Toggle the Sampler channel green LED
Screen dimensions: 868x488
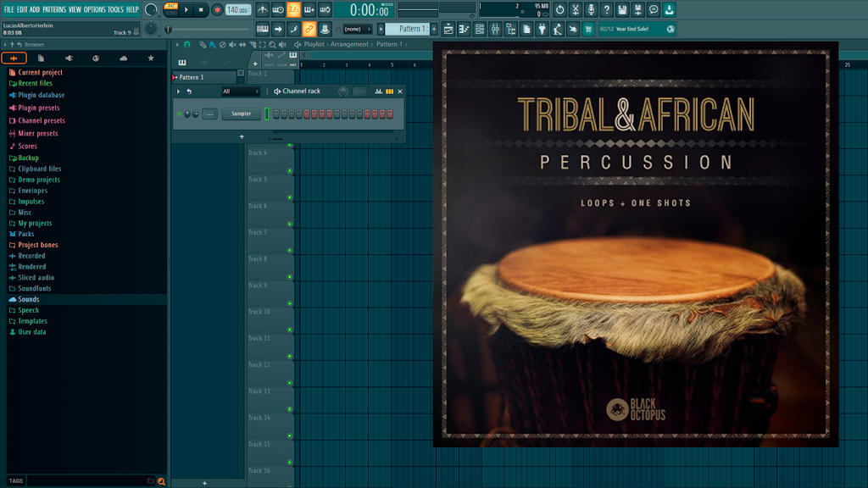pyautogui.click(x=180, y=114)
